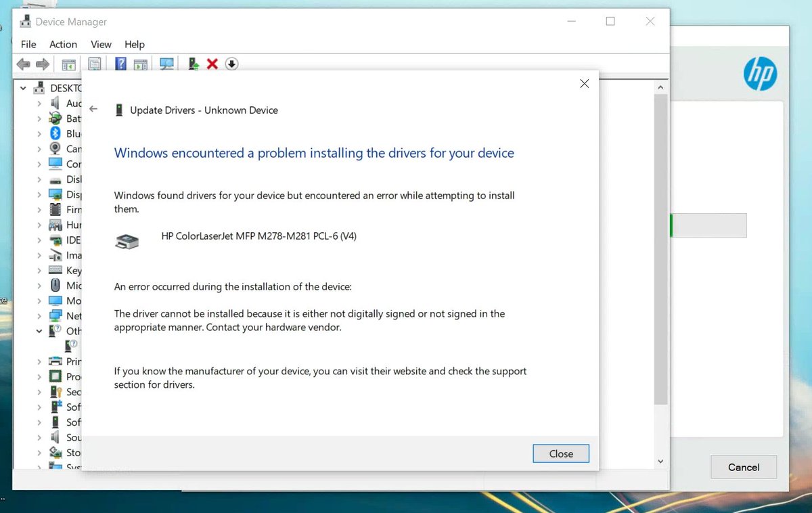Click the 'HP ColorLaserJet MFP M278-M281 PCL-6 (V4)' text
812x513 pixels.
point(259,236)
